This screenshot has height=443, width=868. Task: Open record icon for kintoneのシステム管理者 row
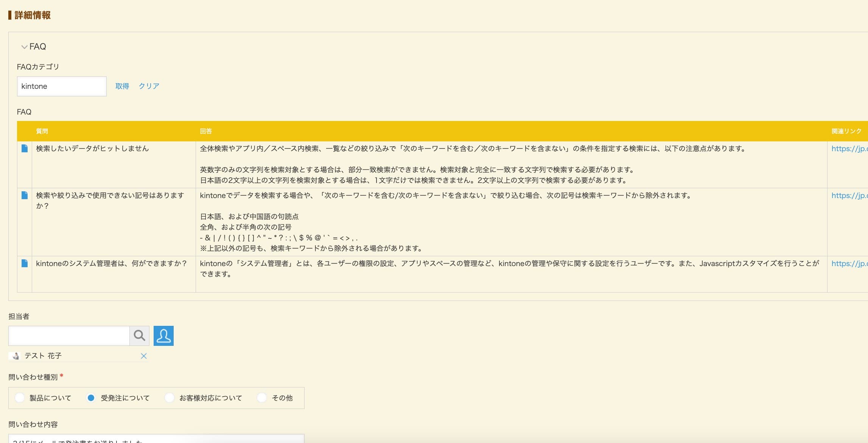click(x=25, y=263)
